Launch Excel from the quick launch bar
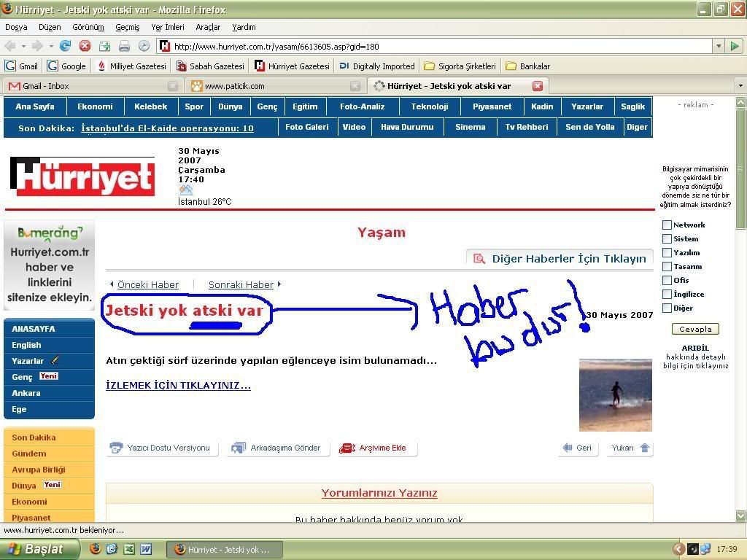This screenshot has width=747, height=560. (129, 549)
